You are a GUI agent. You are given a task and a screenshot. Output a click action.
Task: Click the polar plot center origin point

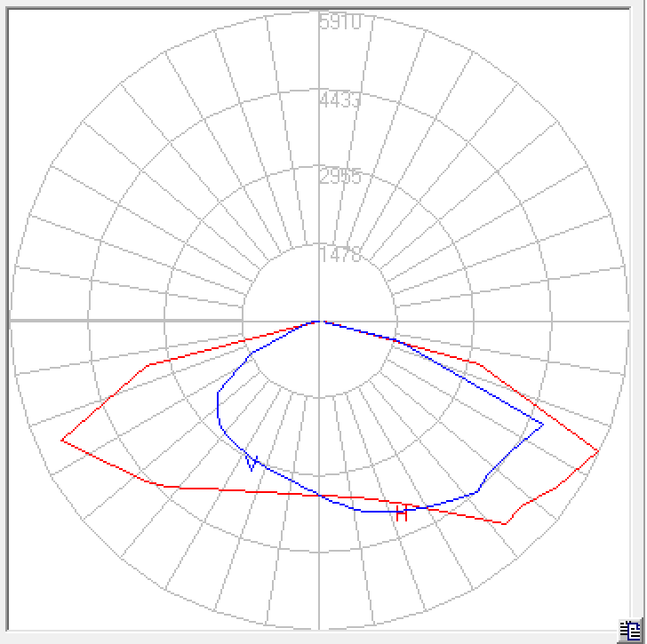319,321
